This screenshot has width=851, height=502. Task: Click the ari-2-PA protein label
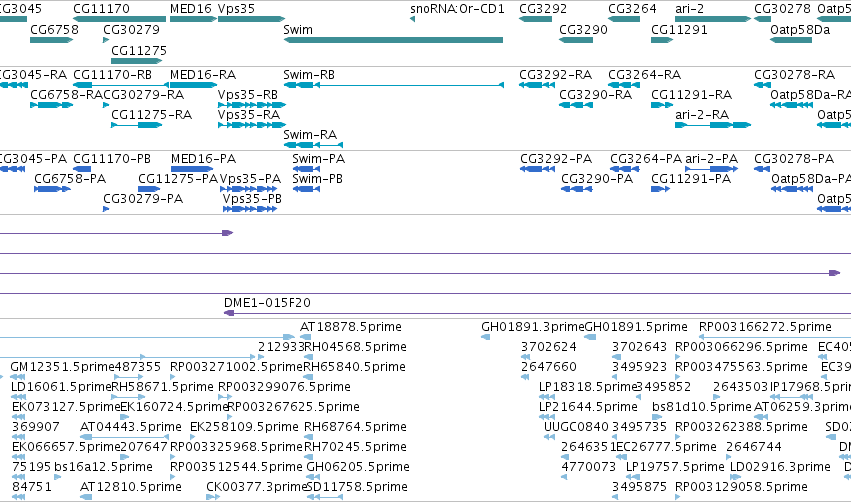[x=712, y=158]
